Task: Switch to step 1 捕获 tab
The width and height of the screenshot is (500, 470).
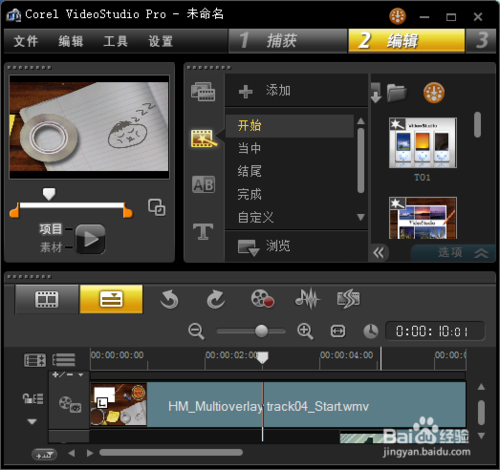Action: (x=288, y=41)
